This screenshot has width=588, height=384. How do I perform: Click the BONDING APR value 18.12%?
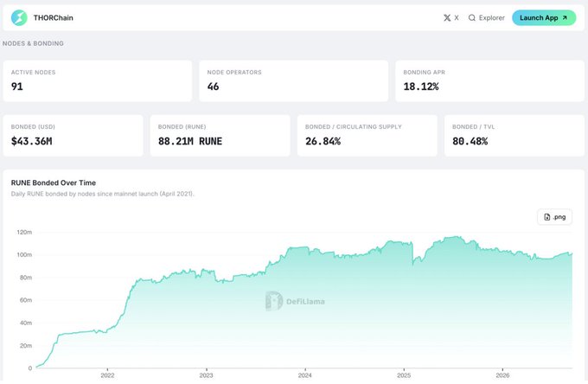421,86
